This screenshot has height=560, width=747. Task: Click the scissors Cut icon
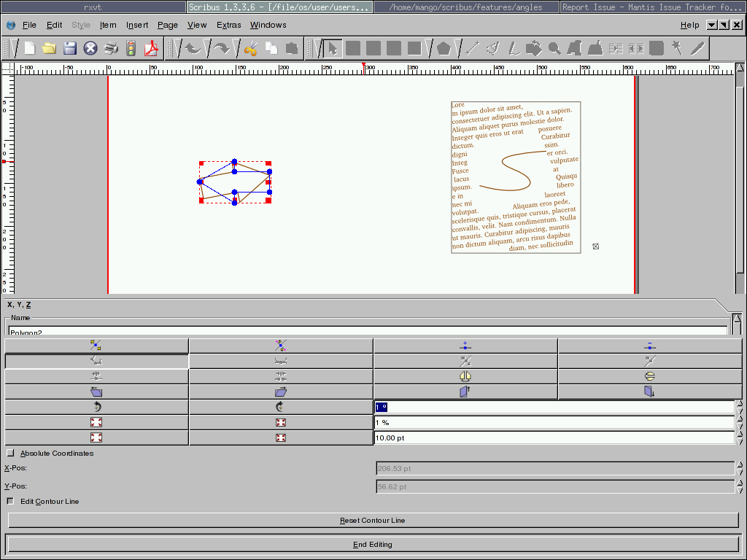pos(251,49)
